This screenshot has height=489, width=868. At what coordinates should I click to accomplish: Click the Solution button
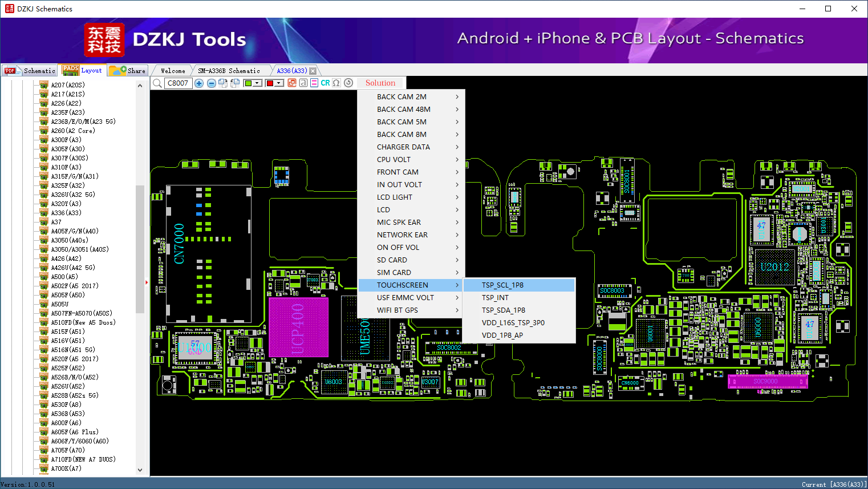pos(380,83)
